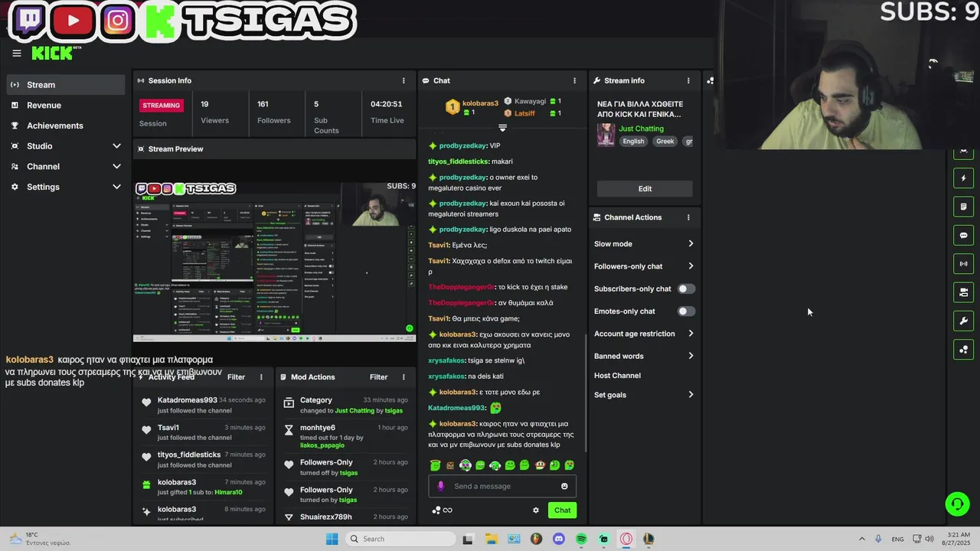980x551 pixels.
Task: Click the green Chat send button
Action: pyautogui.click(x=563, y=510)
